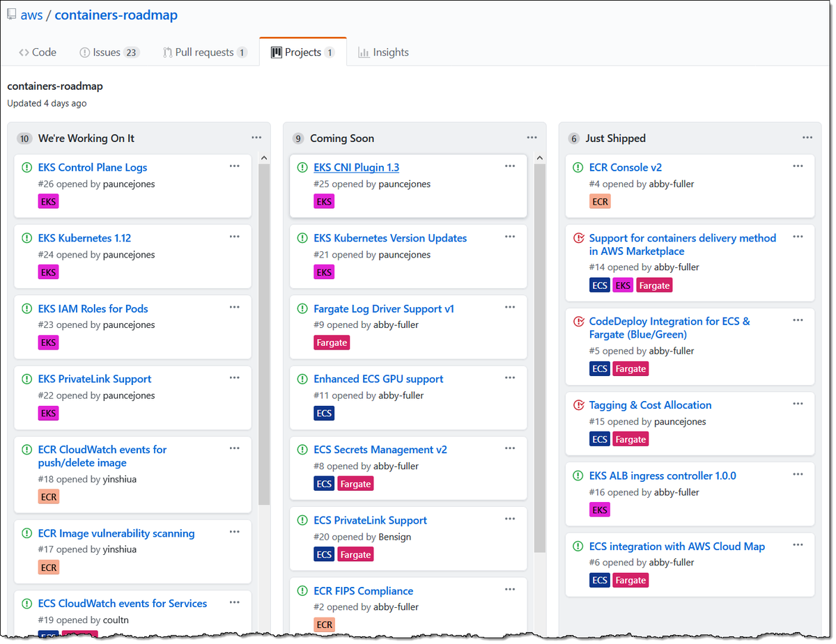836x644 pixels.
Task: Click author coultn on ECS CloudWatch events card
Action: pyautogui.click(x=116, y=620)
